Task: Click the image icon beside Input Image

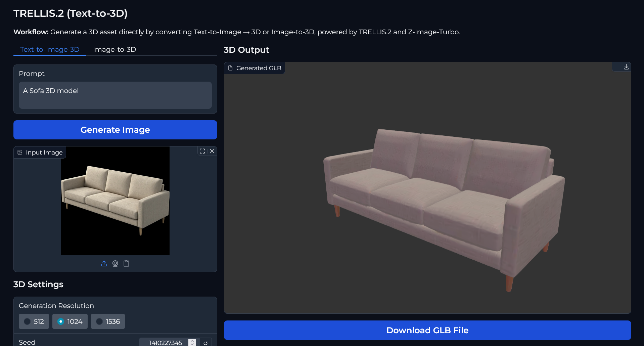Action: point(20,153)
